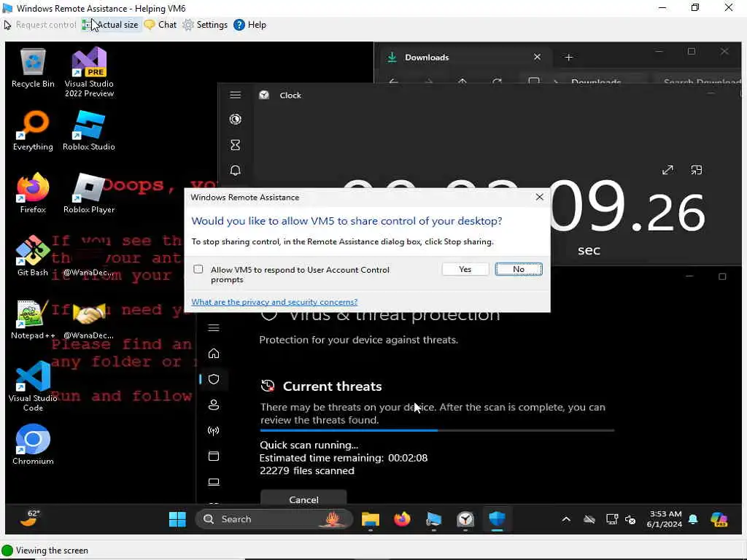Click the network status tray icon
This screenshot has width=747, height=560.
[612, 519]
